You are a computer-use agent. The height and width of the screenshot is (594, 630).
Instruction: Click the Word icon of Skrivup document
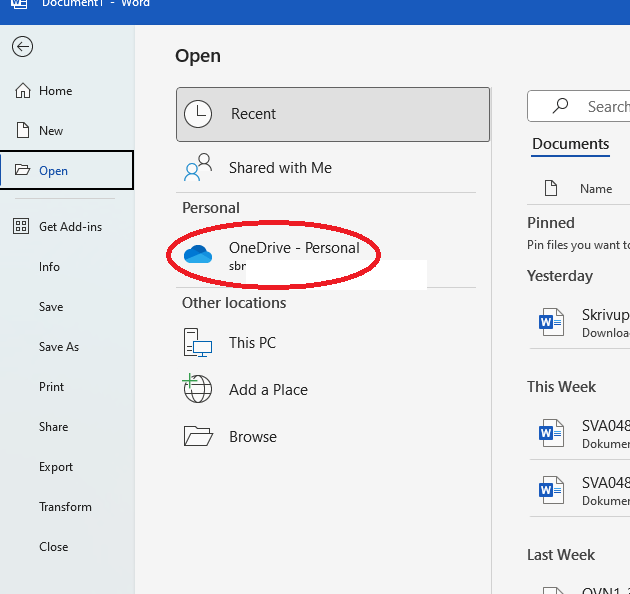551,322
